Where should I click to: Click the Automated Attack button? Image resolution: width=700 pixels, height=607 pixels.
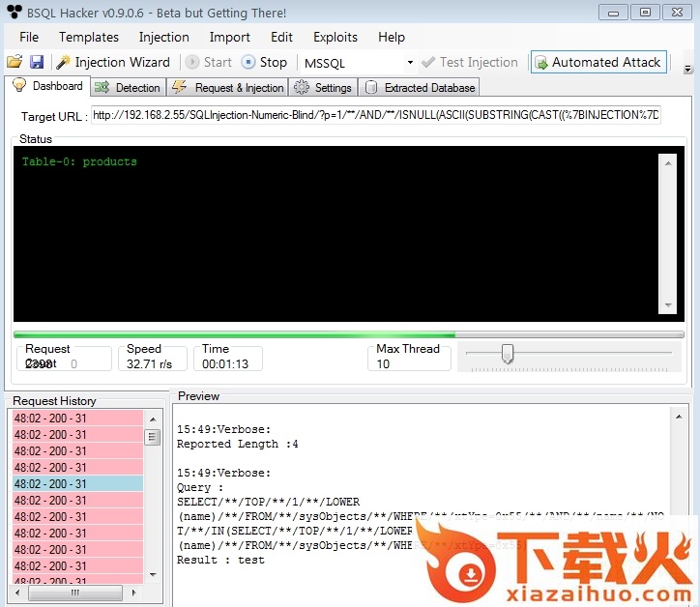(x=598, y=62)
